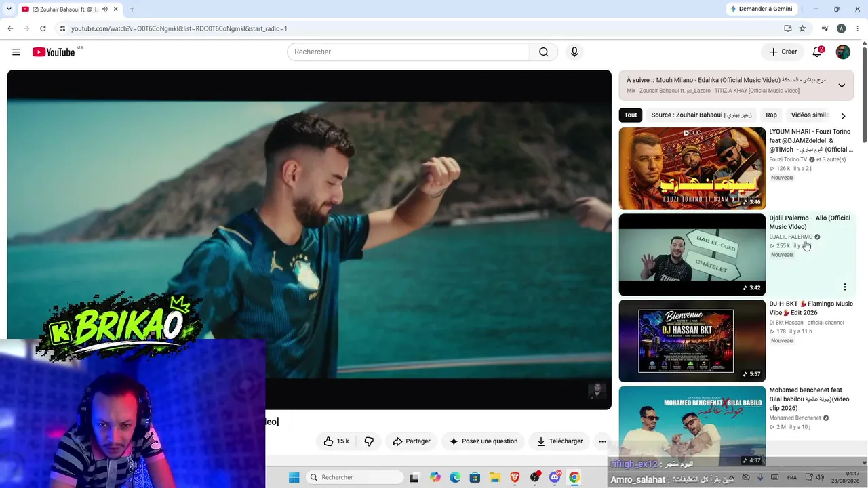
Task: Mute the tab via its speaker icon
Action: 104,9
